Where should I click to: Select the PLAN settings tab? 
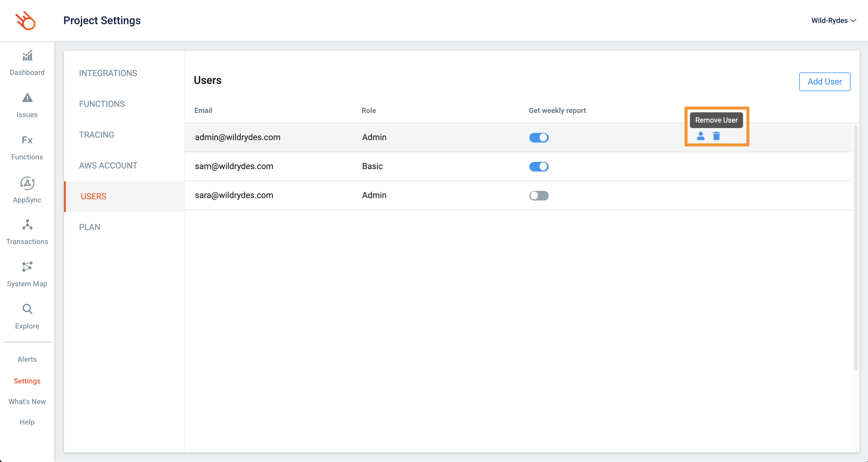pyautogui.click(x=90, y=227)
